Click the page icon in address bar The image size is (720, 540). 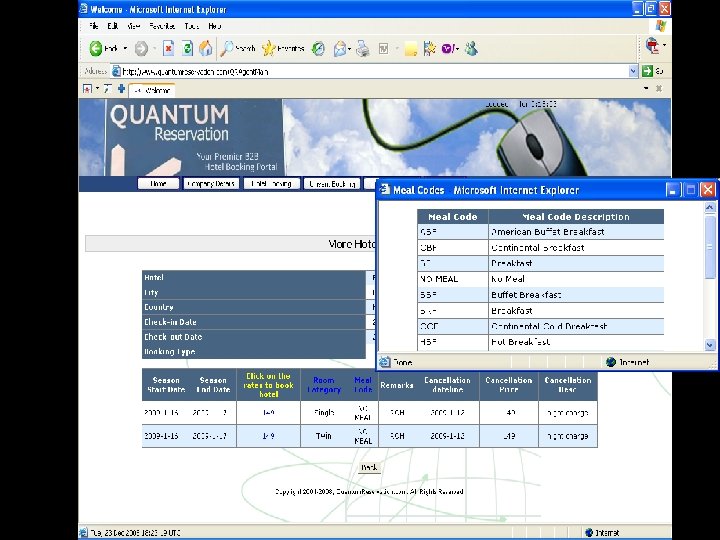click(x=117, y=71)
